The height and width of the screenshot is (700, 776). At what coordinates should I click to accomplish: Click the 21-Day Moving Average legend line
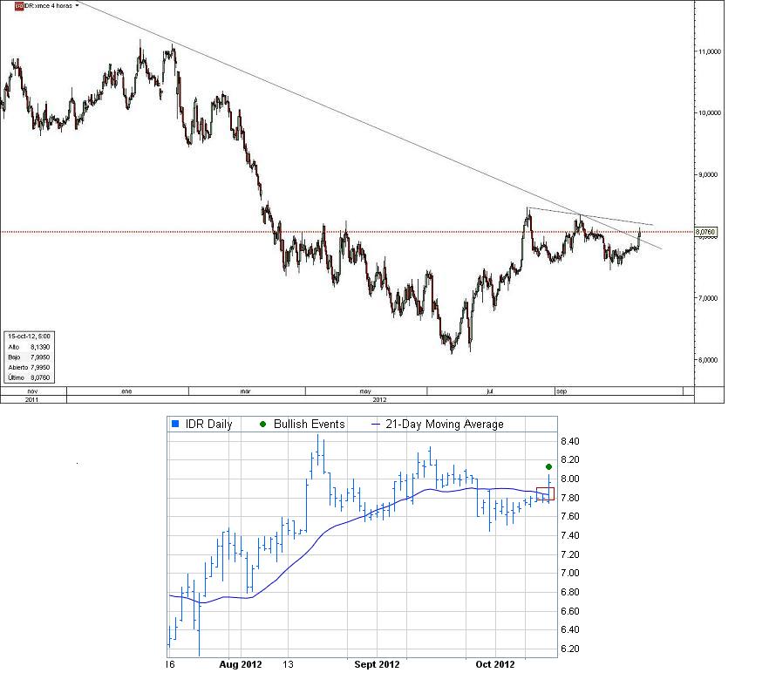pos(376,425)
